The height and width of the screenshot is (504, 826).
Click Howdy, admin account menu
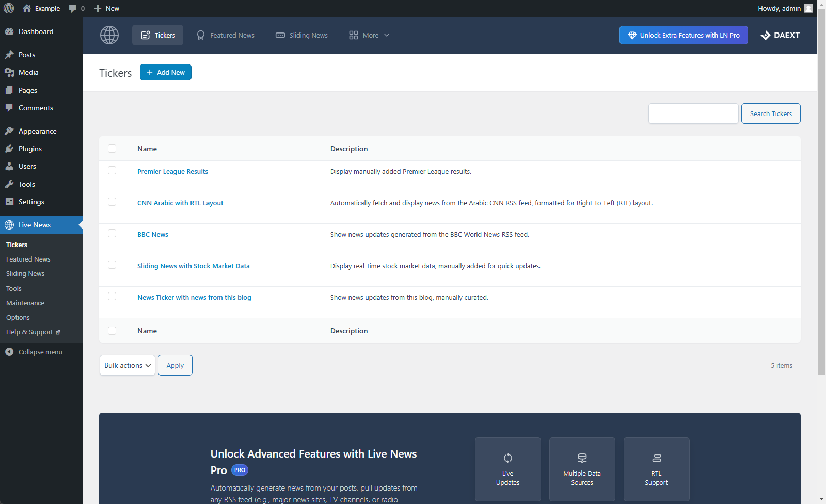click(x=785, y=8)
